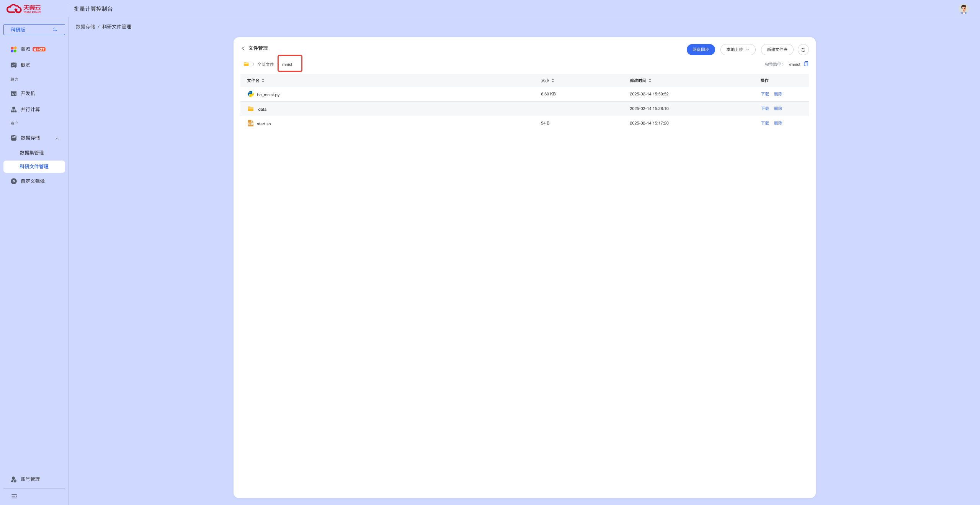980x505 pixels.
Task: Open 并行计算 in the sidebar
Action: (30, 110)
